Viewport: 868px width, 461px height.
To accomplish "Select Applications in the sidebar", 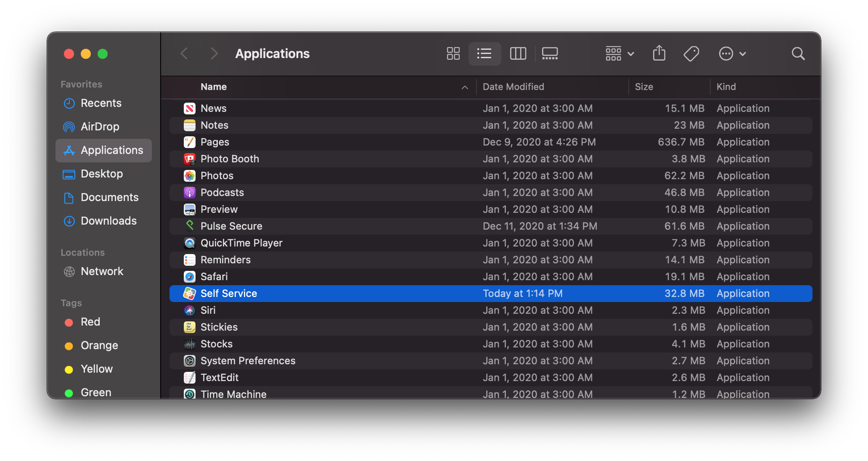I will 103,150.
